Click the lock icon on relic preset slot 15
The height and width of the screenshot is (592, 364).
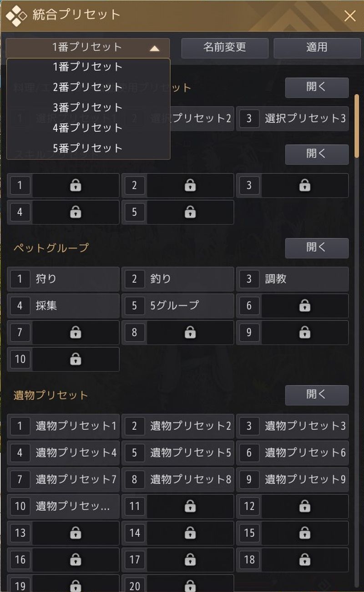click(305, 533)
